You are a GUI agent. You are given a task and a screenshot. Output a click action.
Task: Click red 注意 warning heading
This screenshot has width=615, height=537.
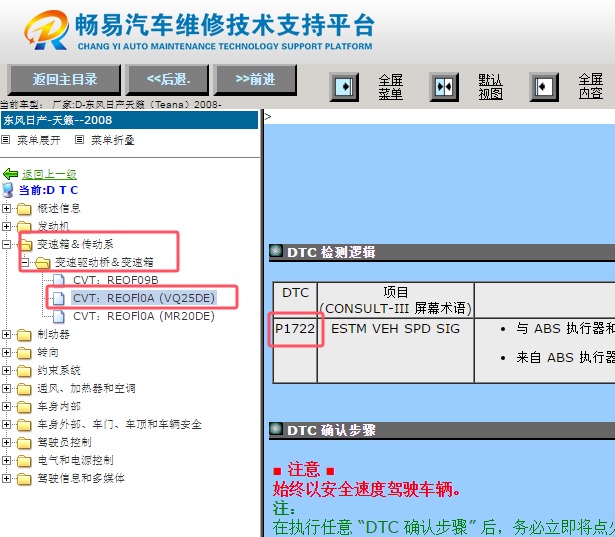tap(304, 470)
